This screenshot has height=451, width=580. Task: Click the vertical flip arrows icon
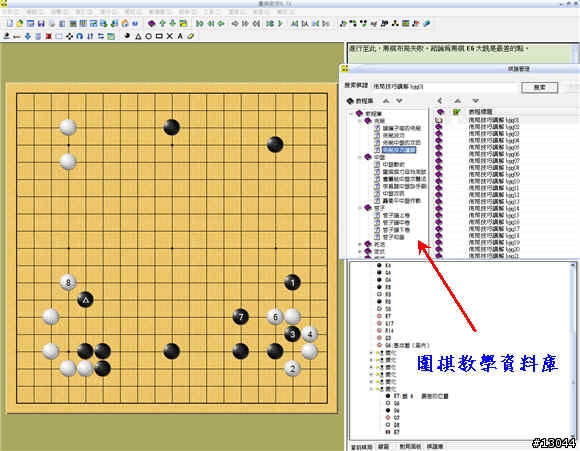pyautogui.click(x=90, y=36)
